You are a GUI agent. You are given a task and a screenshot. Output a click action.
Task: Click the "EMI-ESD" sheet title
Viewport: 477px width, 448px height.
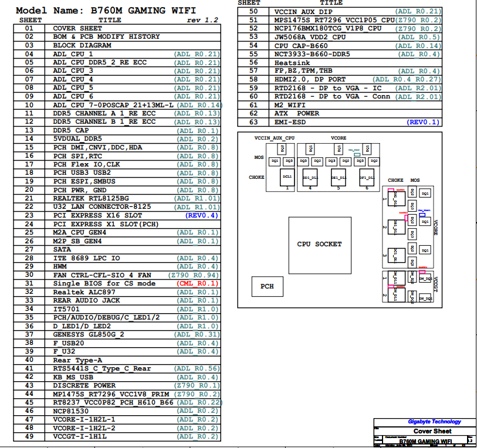(x=290, y=122)
